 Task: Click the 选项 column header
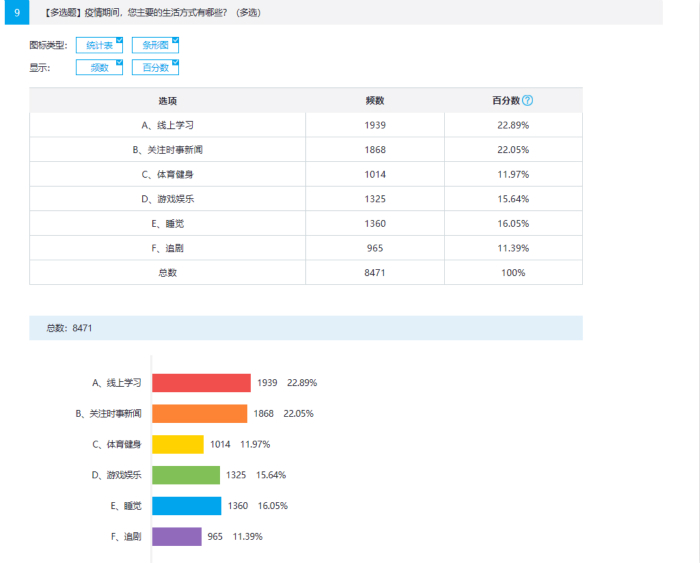click(x=167, y=101)
